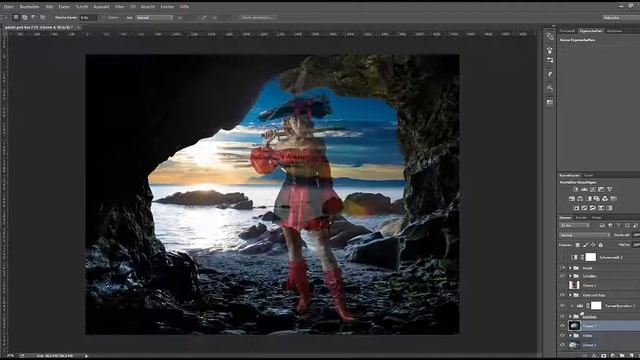Viewport: 640px width, 360px height.
Task: Click the lock image pixels brush icon
Action: (585, 245)
